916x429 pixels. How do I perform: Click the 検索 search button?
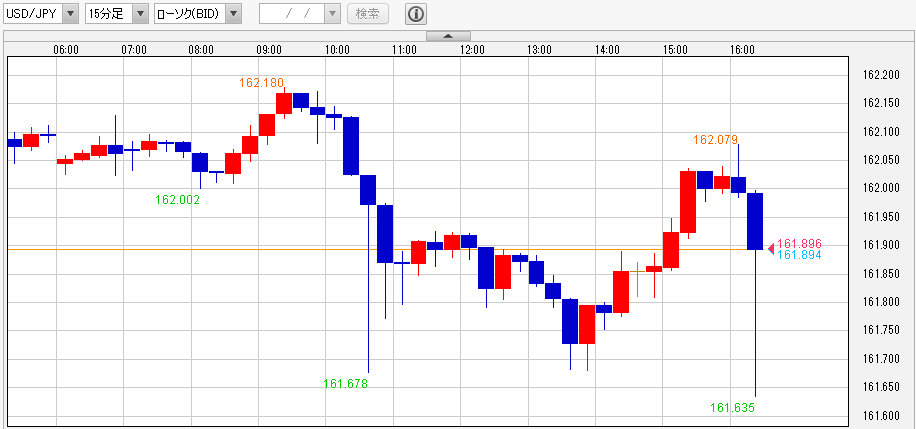368,14
